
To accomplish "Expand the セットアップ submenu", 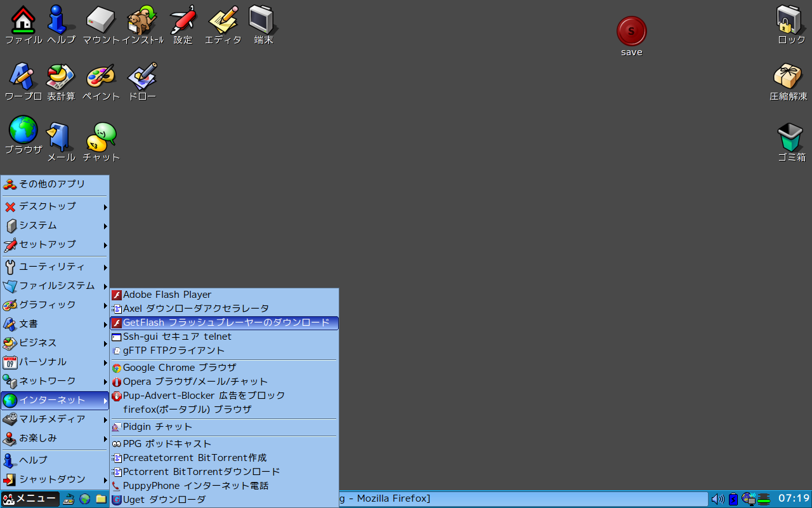I will point(55,244).
